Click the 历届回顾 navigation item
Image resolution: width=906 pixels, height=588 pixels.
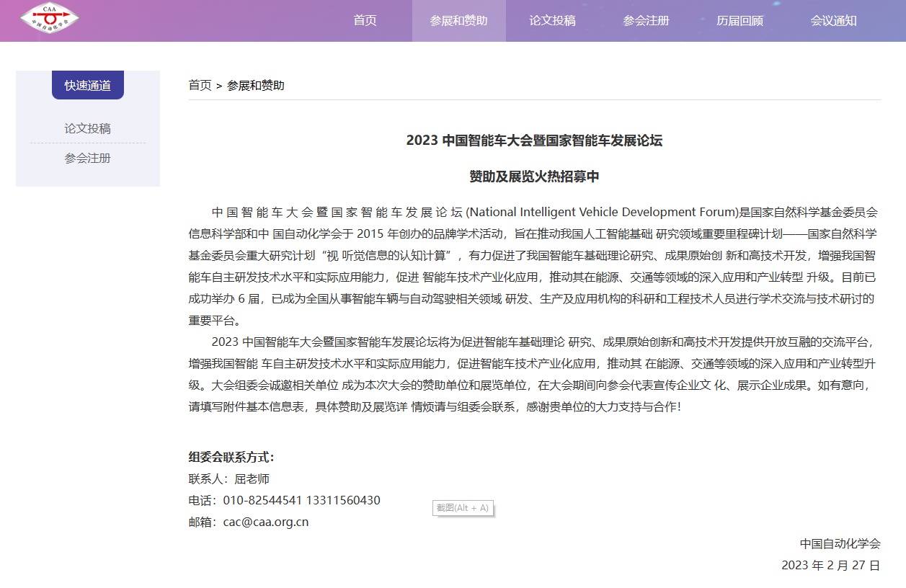coord(740,20)
